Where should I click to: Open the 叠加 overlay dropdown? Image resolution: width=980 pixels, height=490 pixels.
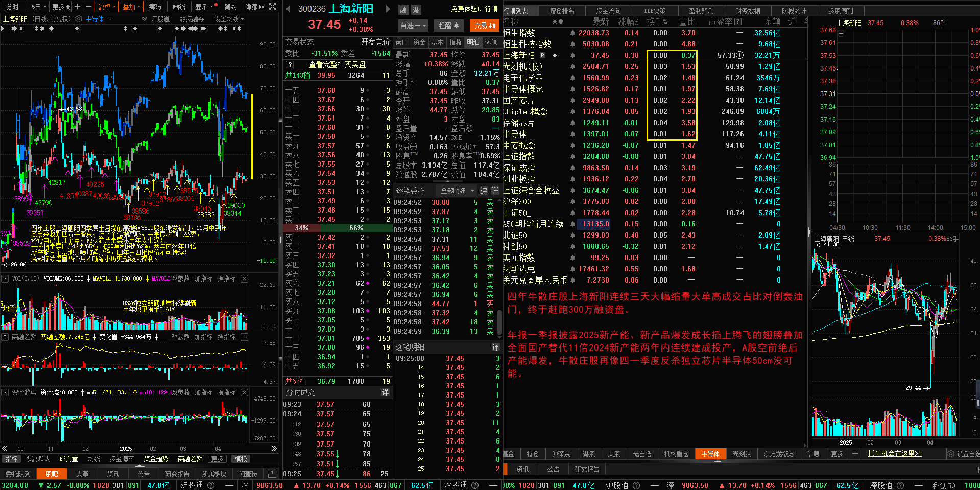coord(131,7)
